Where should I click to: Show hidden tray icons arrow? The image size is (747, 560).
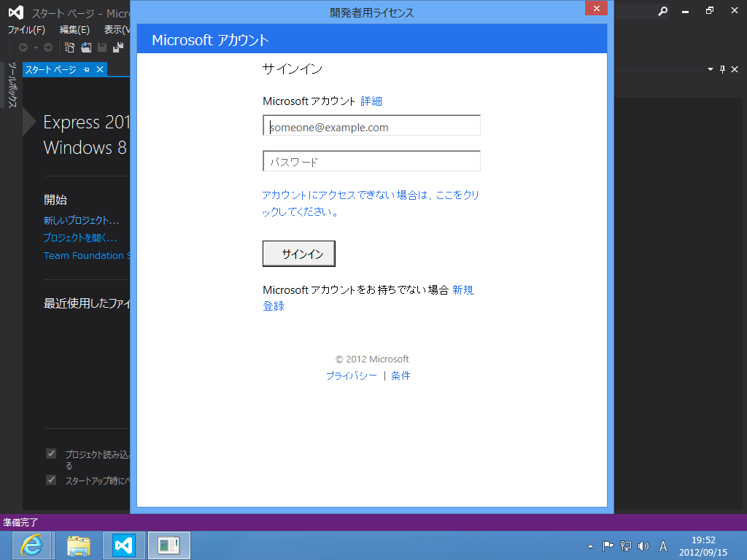point(591,546)
